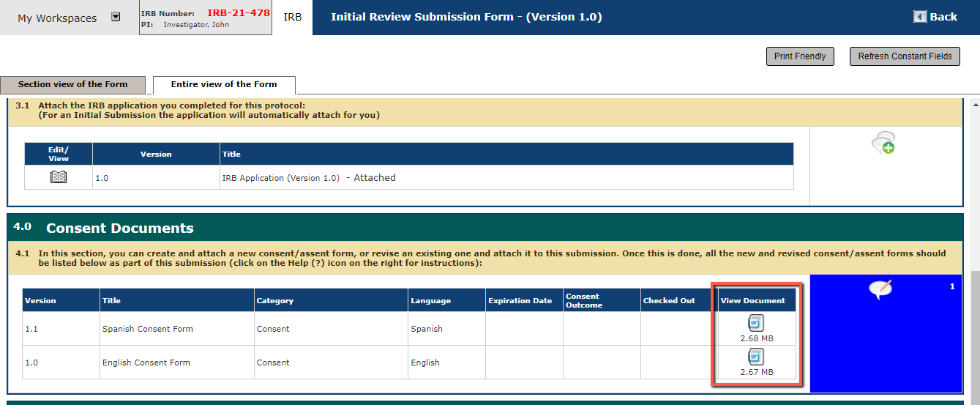Screen dimensions: 980x405
Task: Open the IRB Application book icon
Action: pos(59,177)
